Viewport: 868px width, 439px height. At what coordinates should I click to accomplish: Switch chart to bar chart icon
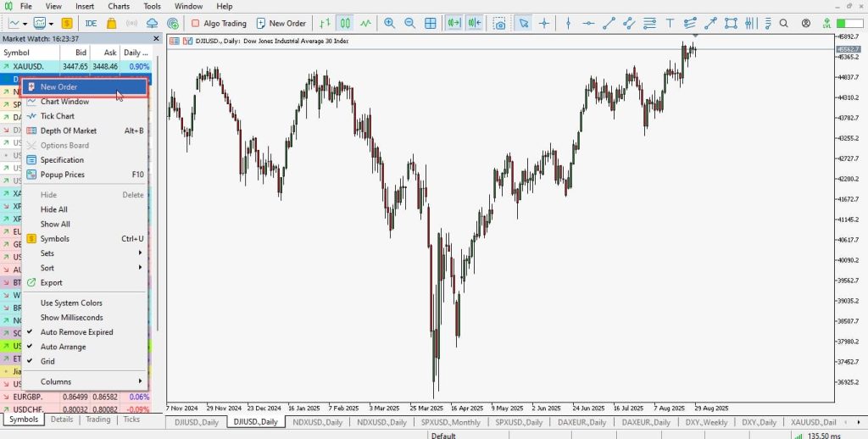coord(325,23)
